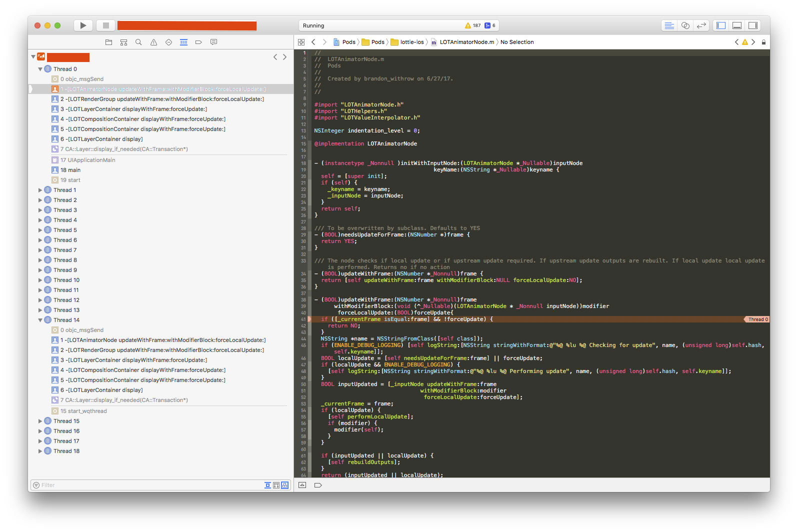
Task: Select frame 0 objc_msgSend under Thread 0
Action: click(160, 79)
